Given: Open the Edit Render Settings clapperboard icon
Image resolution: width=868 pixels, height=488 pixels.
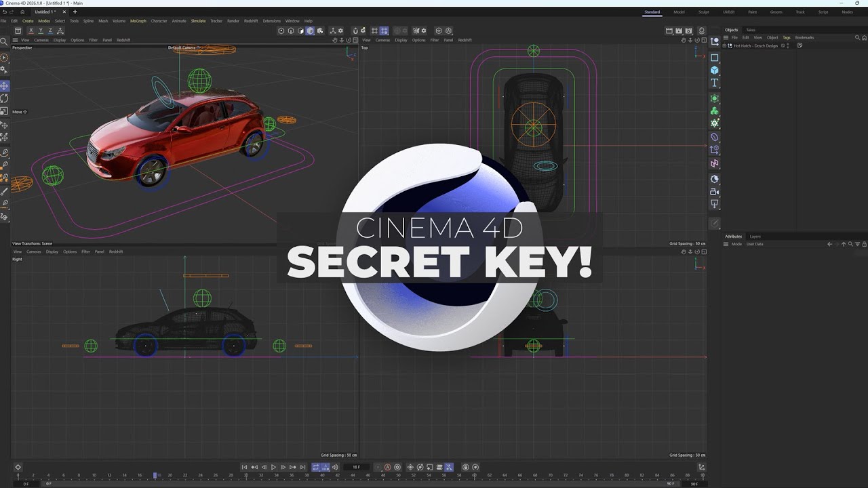Looking at the screenshot, I should coord(688,30).
